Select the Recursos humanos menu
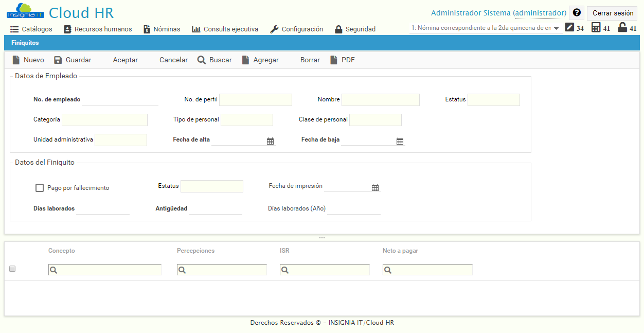 click(67, 29)
